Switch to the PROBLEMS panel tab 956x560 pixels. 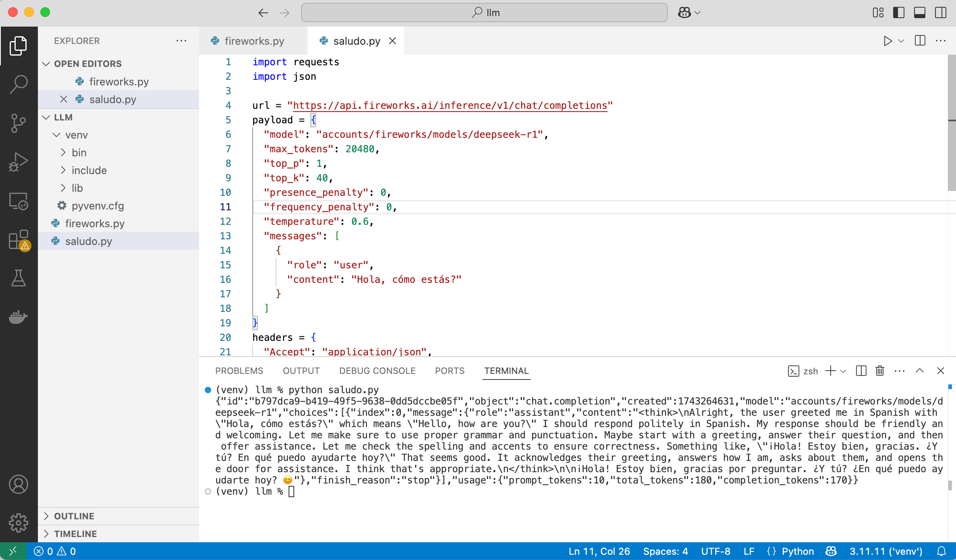[x=239, y=371]
